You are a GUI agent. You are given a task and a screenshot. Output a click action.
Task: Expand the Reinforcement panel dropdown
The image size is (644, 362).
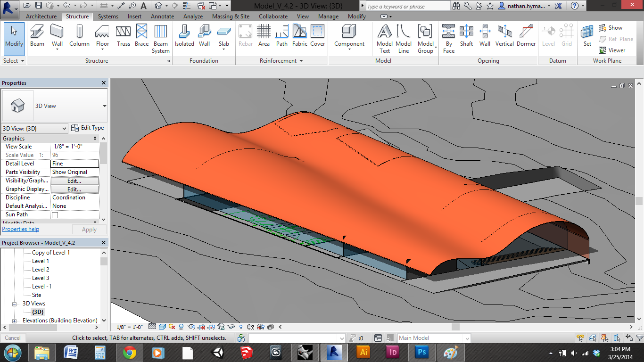point(301,61)
